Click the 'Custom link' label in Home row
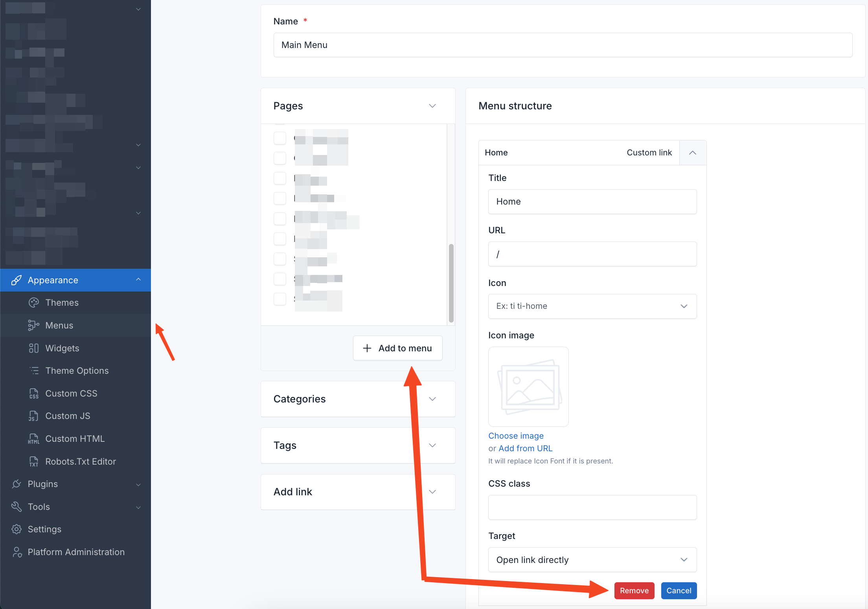The image size is (868, 609). click(649, 153)
